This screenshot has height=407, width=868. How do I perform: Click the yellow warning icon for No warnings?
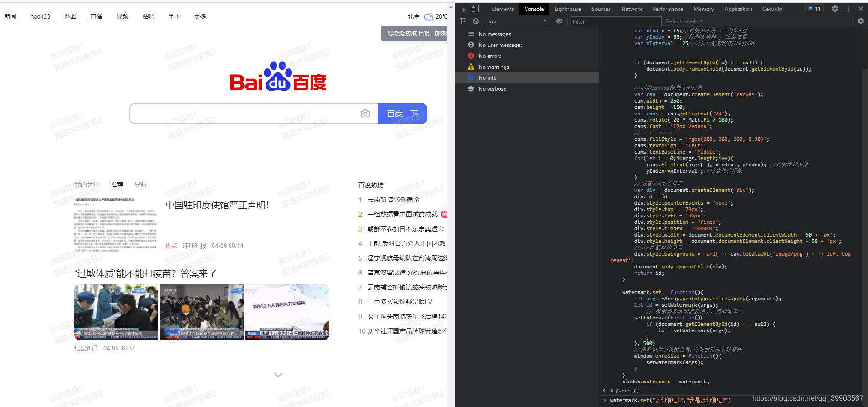pyautogui.click(x=471, y=67)
